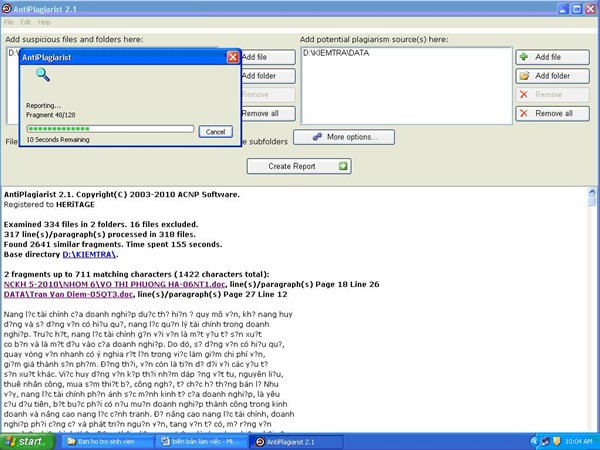Click the red X icon on sources Remove all
Viewport: 600px width, 450px height.
pyautogui.click(x=524, y=114)
